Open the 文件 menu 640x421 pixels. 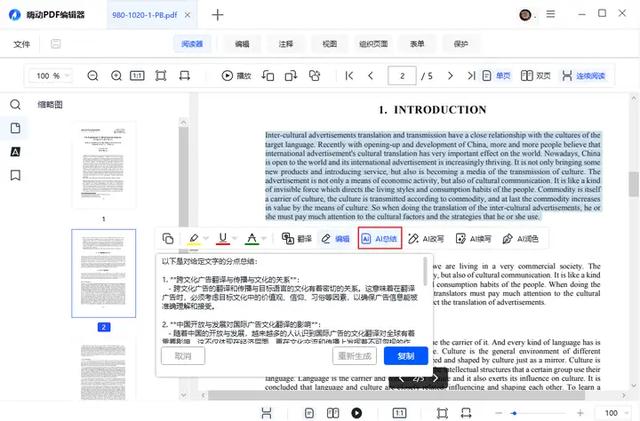[x=22, y=44]
